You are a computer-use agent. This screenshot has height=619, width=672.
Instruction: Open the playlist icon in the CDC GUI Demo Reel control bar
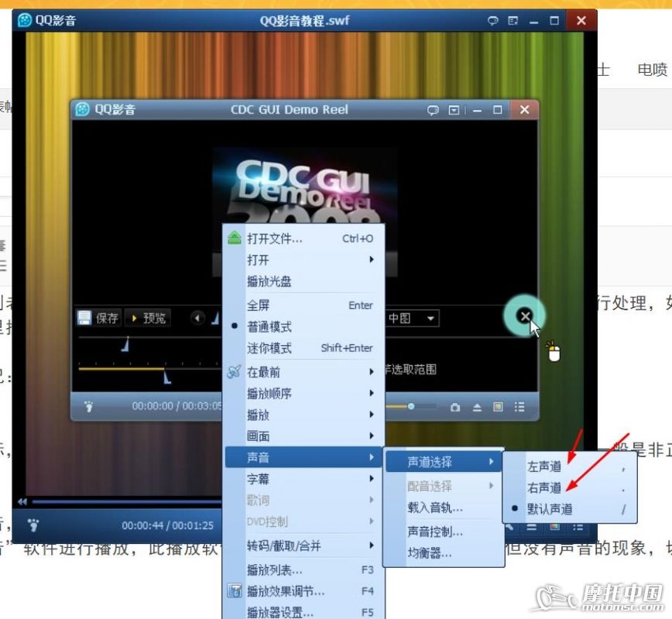[x=519, y=407]
